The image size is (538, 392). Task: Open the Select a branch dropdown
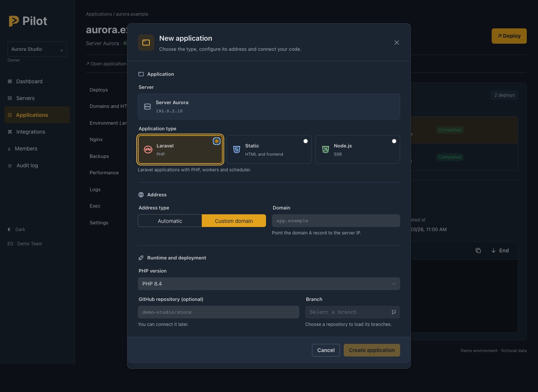tap(353, 312)
